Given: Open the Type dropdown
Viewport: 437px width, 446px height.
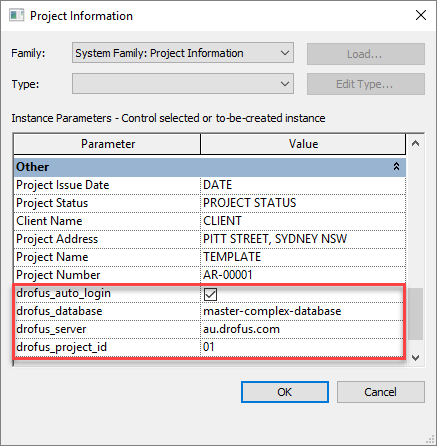Looking at the screenshot, I should click(x=183, y=84).
